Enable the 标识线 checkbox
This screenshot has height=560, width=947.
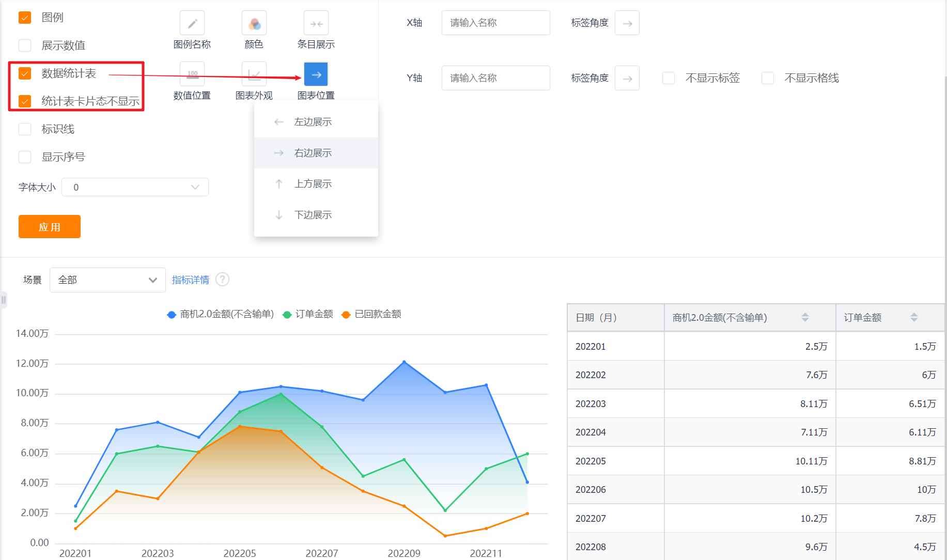25,129
